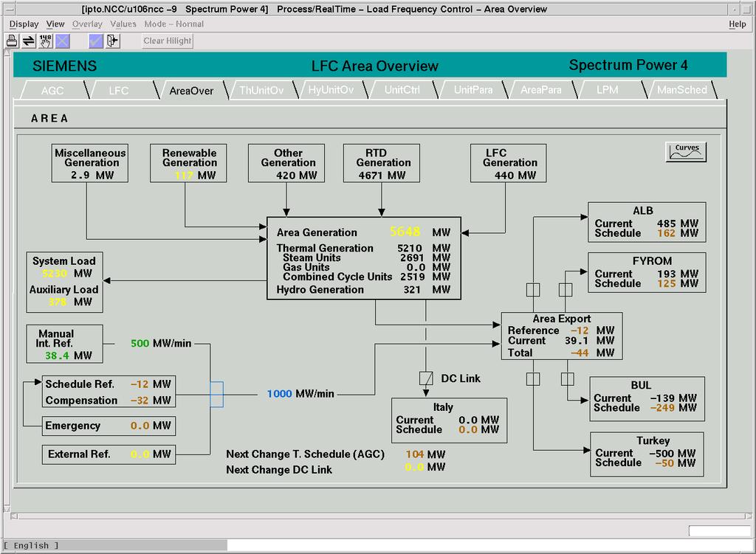Click the blue box beside Schedule Ref.
756x554 pixels.
click(216, 394)
